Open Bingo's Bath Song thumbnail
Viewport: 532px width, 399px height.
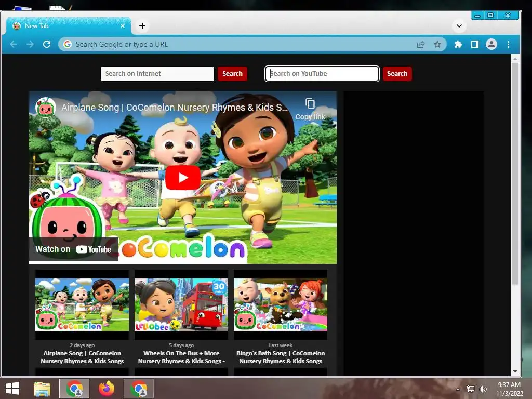pos(281,304)
